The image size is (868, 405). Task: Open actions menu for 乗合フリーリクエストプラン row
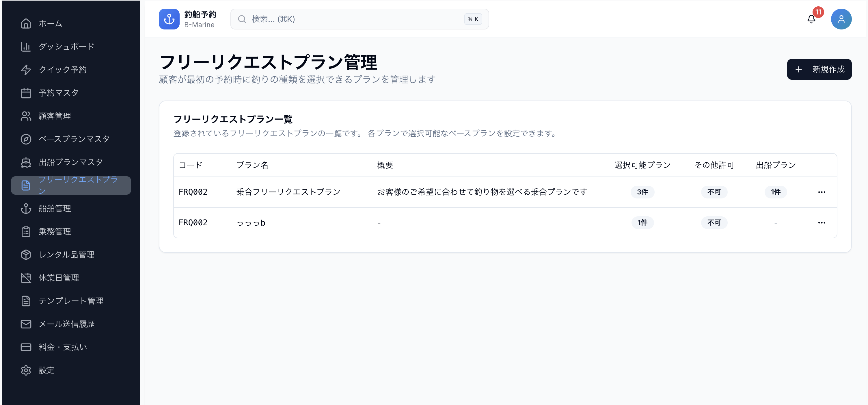pyautogui.click(x=821, y=192)
